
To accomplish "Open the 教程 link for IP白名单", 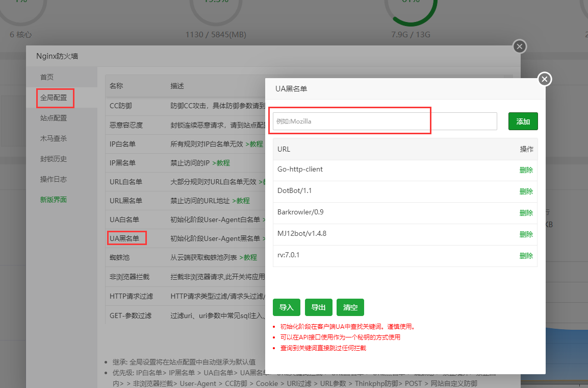I will point(254,144).
